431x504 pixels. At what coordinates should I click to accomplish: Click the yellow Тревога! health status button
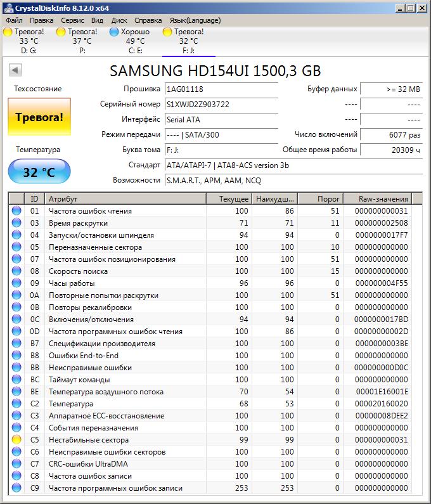tap(39, 117)
